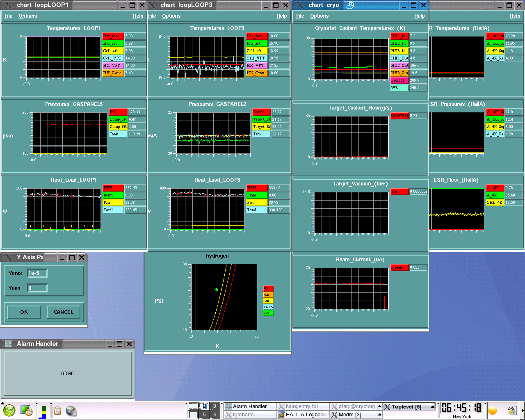Expand the atarg@cryotarg taskbar group arrow

tap(379, 406)
